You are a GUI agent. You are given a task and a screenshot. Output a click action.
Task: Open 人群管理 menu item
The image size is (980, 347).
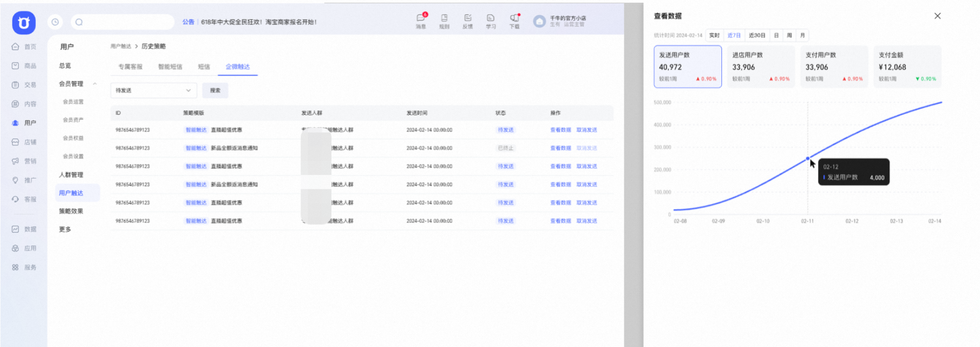point(71,175)
